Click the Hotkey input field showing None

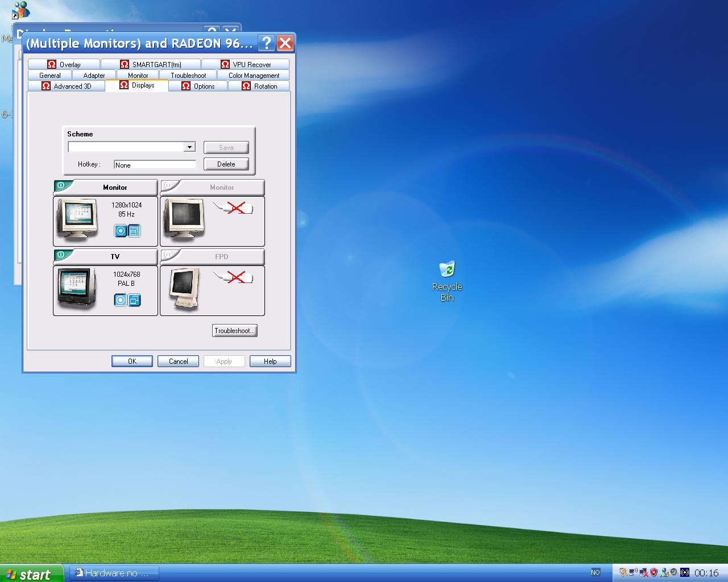[x=155, y=165]
